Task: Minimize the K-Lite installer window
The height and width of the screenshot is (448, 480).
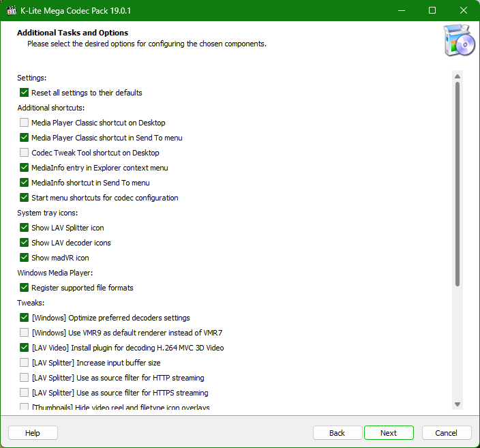Action: pyautogui.click(x=402, y=10)
